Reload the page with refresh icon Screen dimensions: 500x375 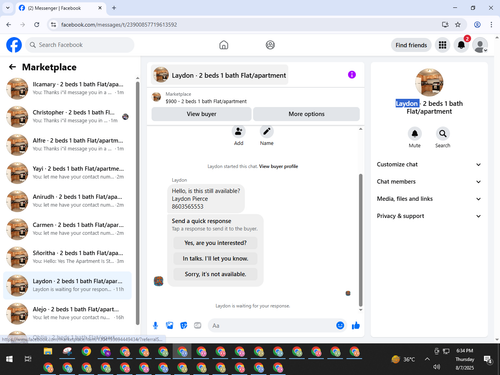click(37, 25)
